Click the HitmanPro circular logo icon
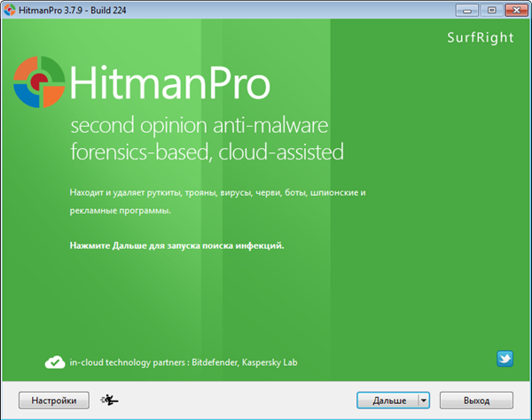Image resolution: width=532 pixels, height=420 pixels. point(39,82)
